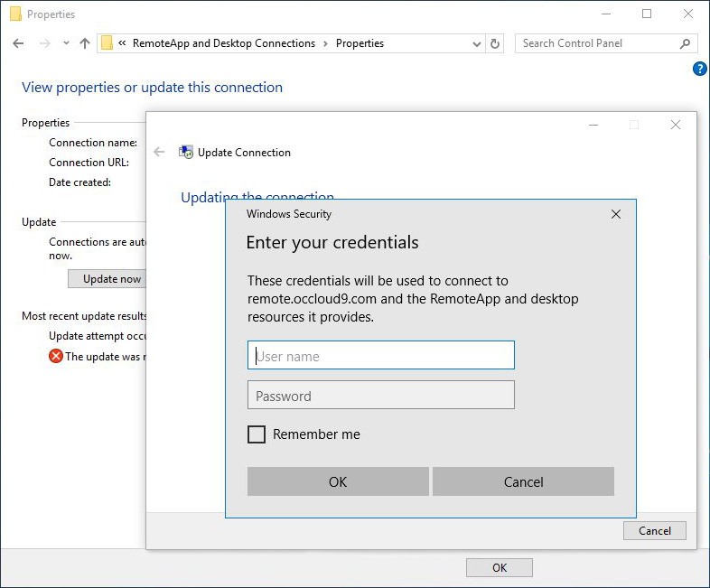The height and width of the screenshot is (588, 710).
Task: Maximize the Properties window
Action: point(647,14)
